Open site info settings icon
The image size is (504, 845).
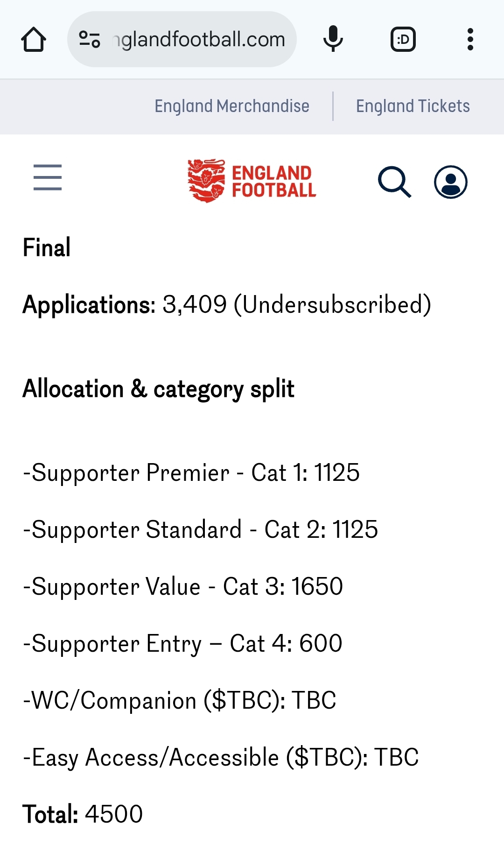click(x=90, y=40)
